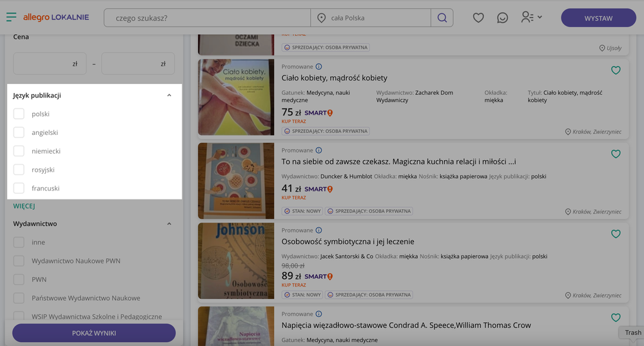Click the search magnifier icon
The width and height of the screenshot is (644, 346).
(x=442, y=17)
